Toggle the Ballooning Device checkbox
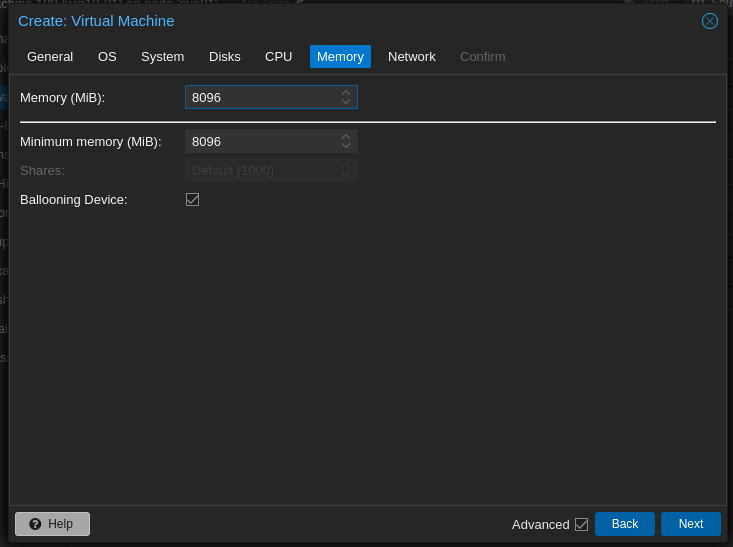This screenshot has width=733, height=547. (x=193, y=200)
